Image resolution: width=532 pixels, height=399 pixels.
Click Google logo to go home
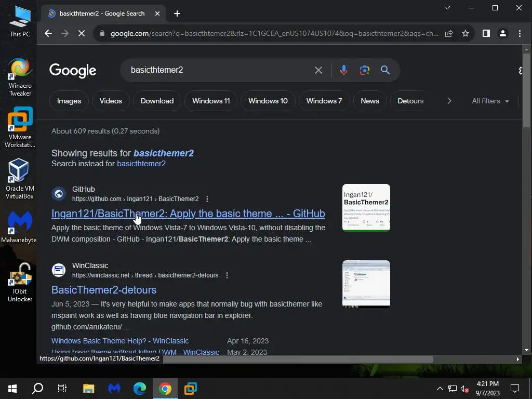pyautogui.click(x=73, y=70)
